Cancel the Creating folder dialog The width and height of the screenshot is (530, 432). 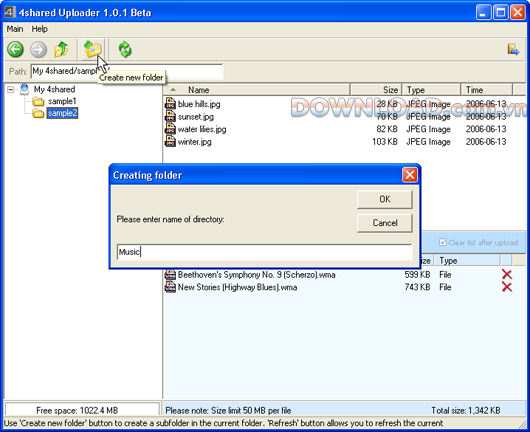pyautogui.click(x=385, y=223)
